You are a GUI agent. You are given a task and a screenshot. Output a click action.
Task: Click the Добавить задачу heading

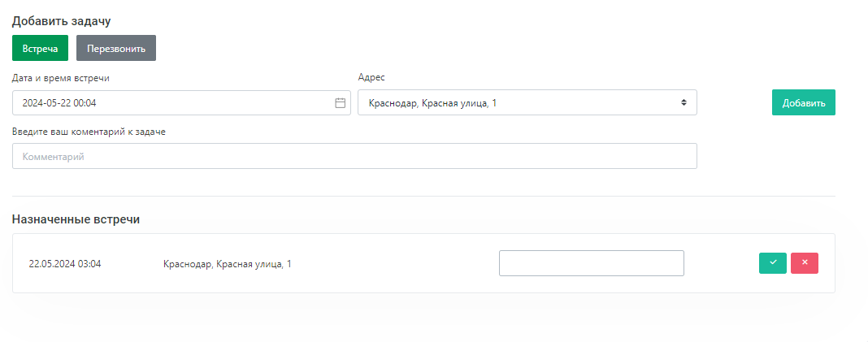coord(62,21)
